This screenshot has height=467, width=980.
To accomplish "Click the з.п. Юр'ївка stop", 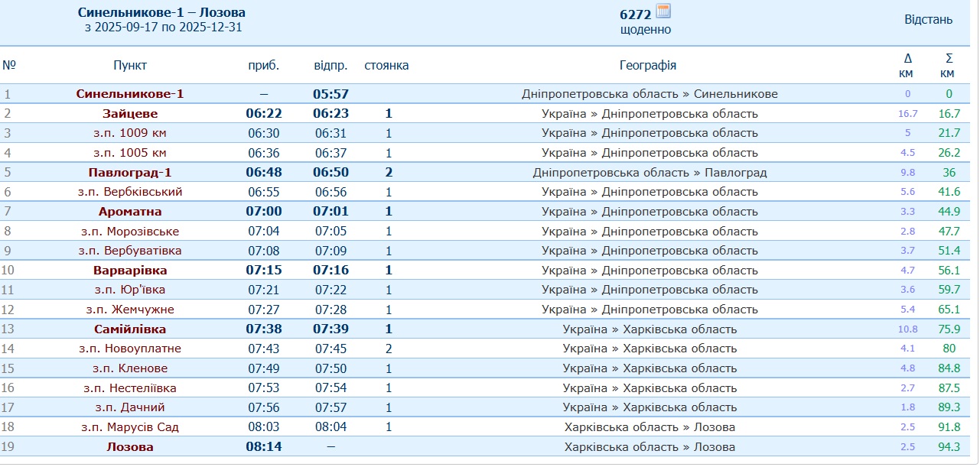I will coord(130,290).
